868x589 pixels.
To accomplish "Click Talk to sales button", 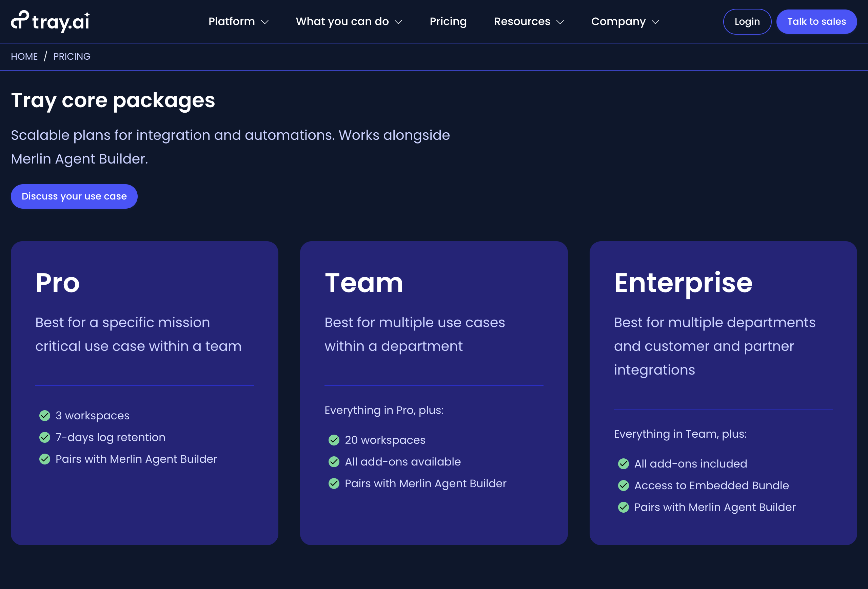I will [816, 22].
